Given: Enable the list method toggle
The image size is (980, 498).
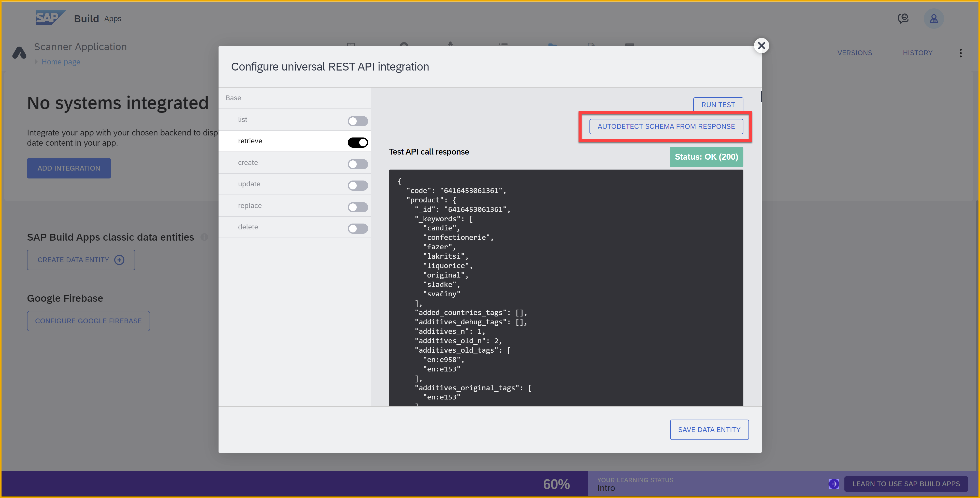Looking at the screenshot, I should click(x=358, y=121).
